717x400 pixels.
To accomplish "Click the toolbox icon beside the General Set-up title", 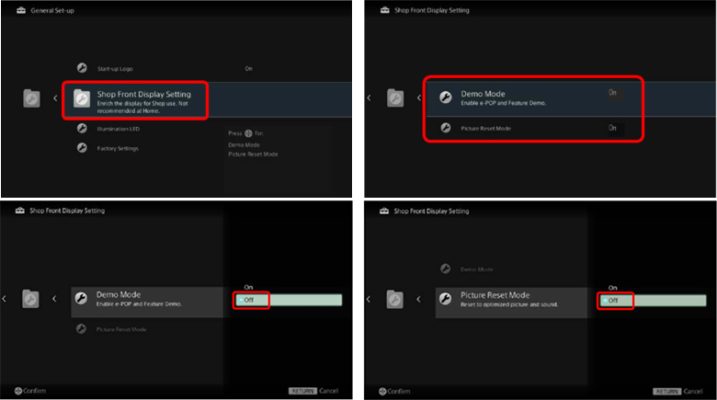I will (x=21, y=10).
